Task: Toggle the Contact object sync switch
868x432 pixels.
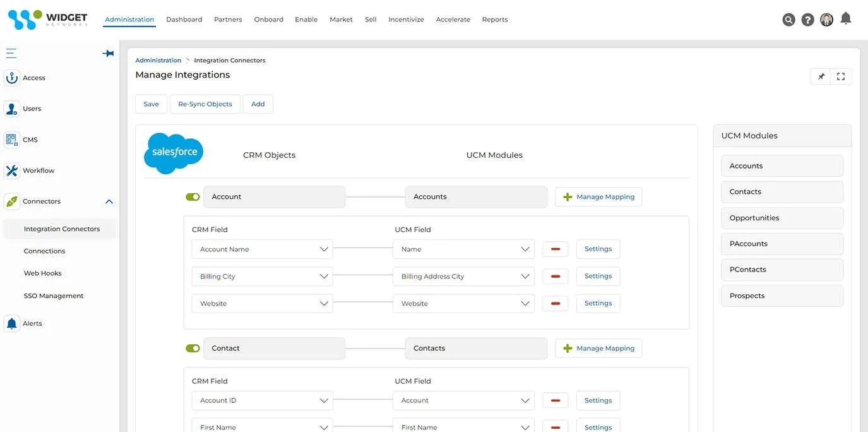Action: (193, 349)
